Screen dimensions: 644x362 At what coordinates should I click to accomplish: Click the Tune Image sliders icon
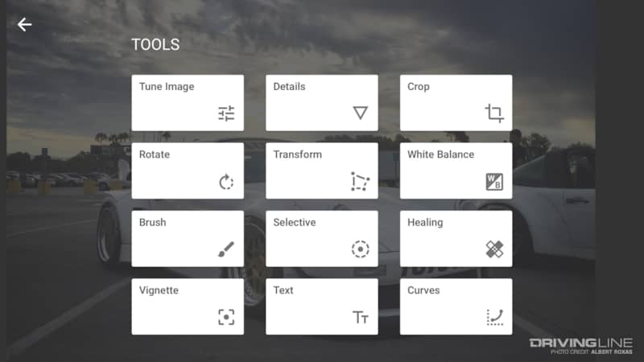226,113
